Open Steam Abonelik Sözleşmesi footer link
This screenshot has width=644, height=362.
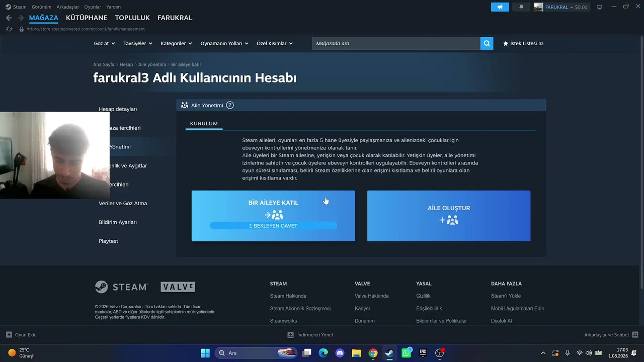[x=300, y=308]
